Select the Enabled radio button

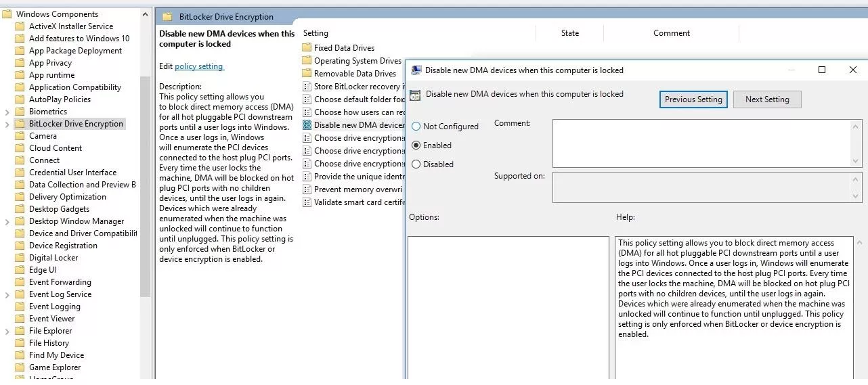(416, 145)
